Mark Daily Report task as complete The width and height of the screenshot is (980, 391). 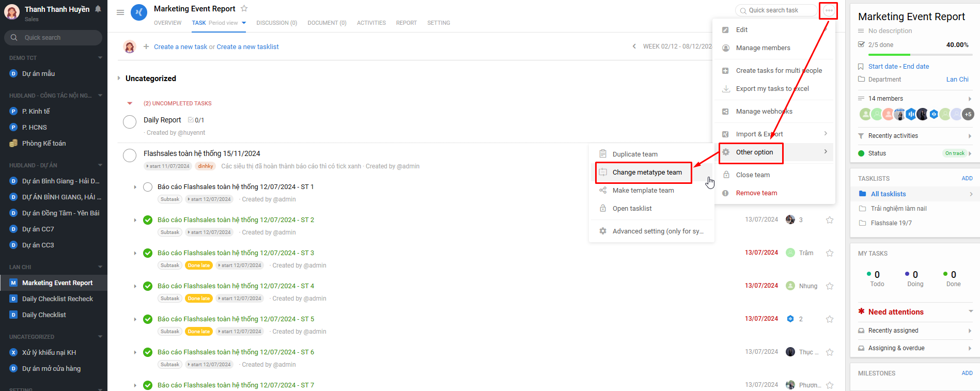click(130, 122)
